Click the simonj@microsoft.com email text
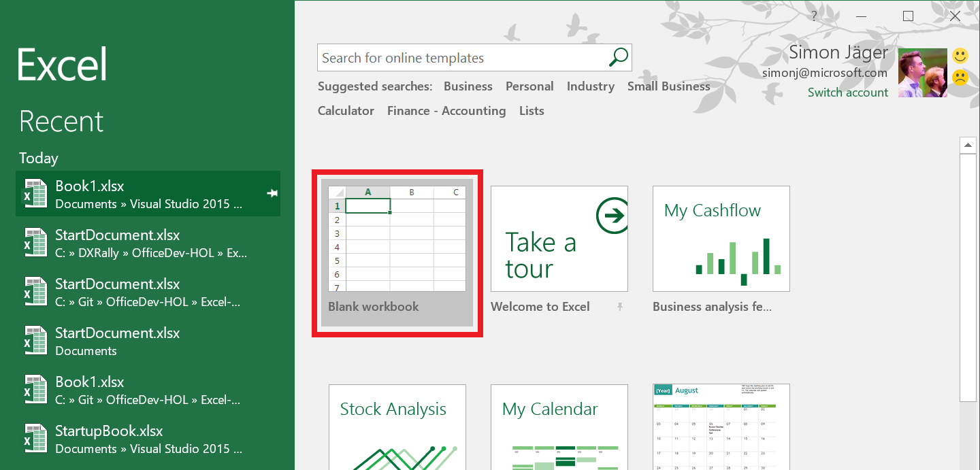The image size is (980, 470). [x=825, y=73]
